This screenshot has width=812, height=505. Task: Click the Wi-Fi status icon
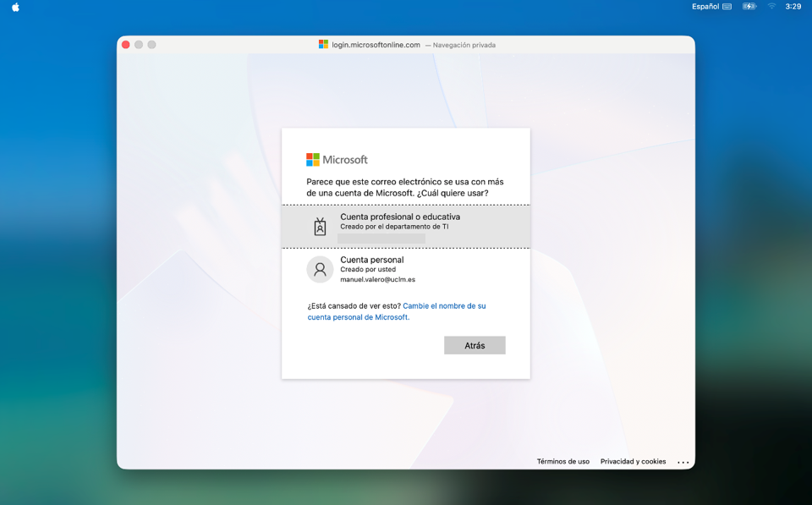pyautogui.click(x=771, y=7)
